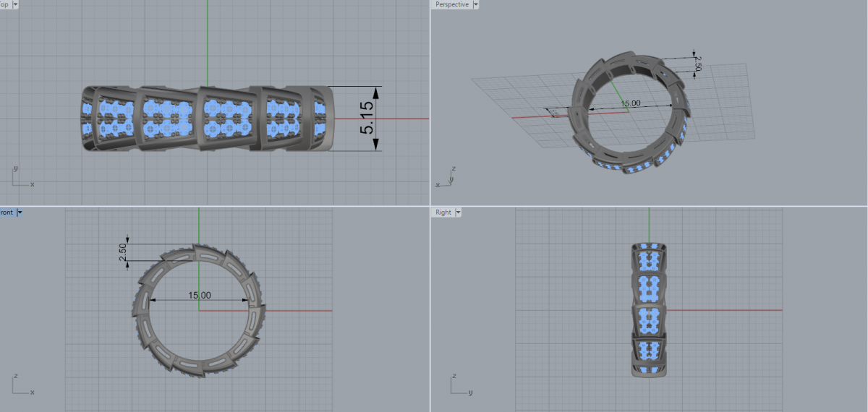This screenshot has width=868, height=412.
Task: Activate the Front viewport title label
Action: (7, 213)
